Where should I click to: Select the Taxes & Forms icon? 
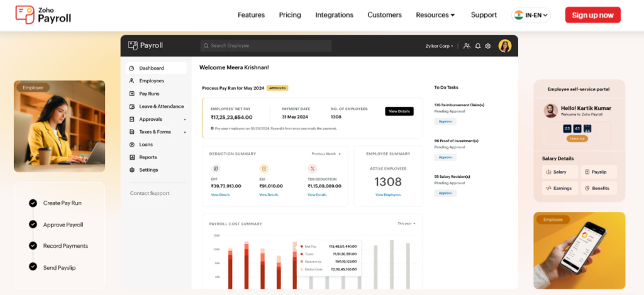(x=131, y=132)
